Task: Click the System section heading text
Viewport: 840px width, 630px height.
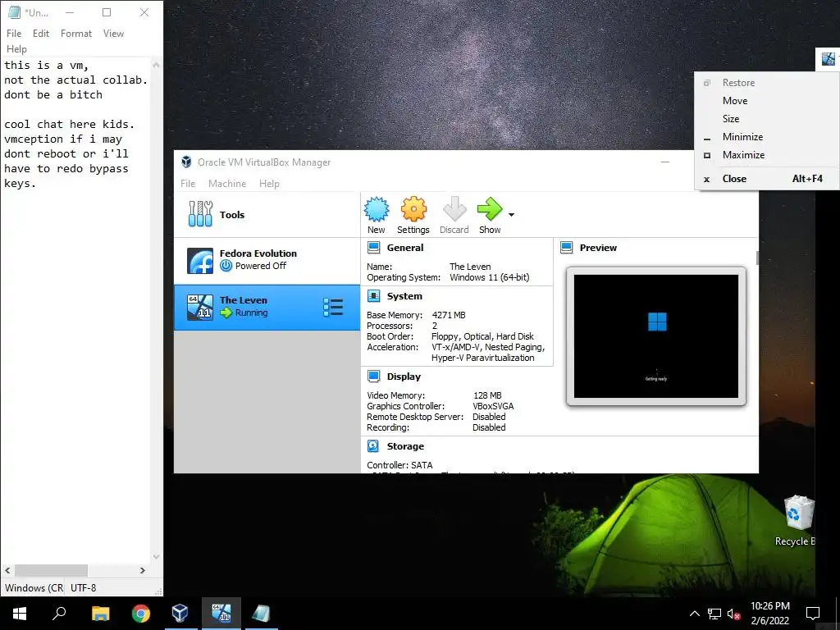Action: tap(404, 295)
